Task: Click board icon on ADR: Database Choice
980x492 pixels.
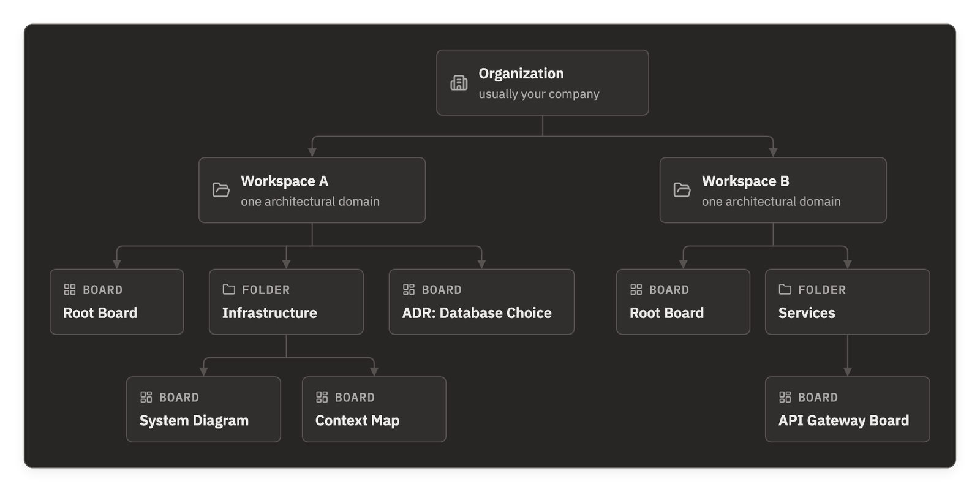Action: [x=409, y=289]
